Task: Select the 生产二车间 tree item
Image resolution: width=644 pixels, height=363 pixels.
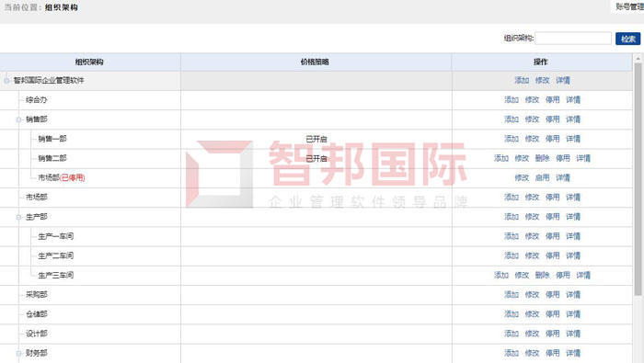Action: pyautogui.click(x=55, y=255)
